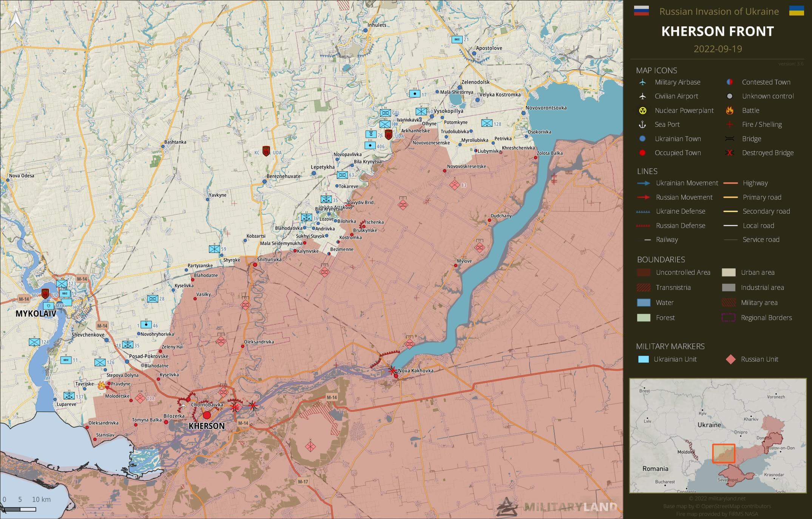This screenshot has height=519, width=812.
Task: Click the Ukrainian flag in the header
Action: point(797,11)
